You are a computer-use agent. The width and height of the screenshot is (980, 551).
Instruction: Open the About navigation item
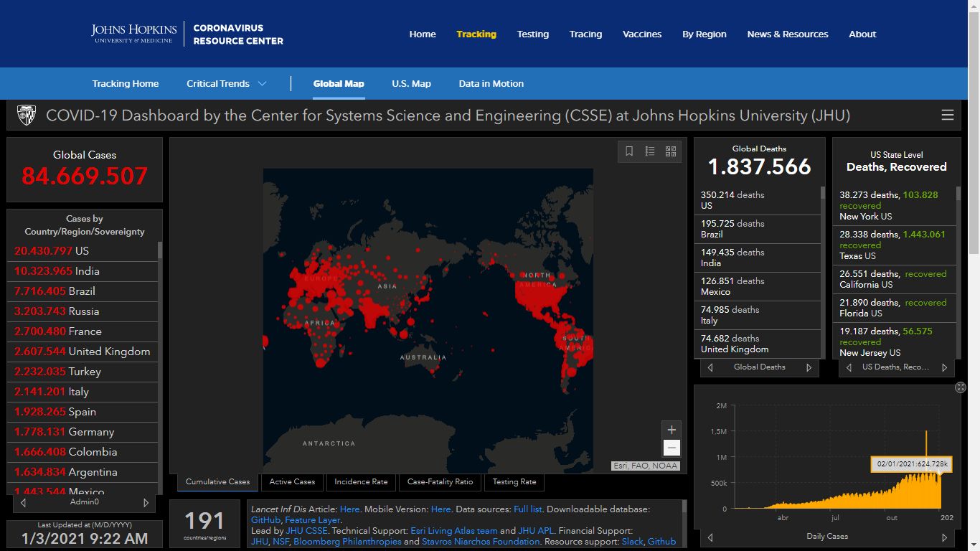(x=862, y=34)
